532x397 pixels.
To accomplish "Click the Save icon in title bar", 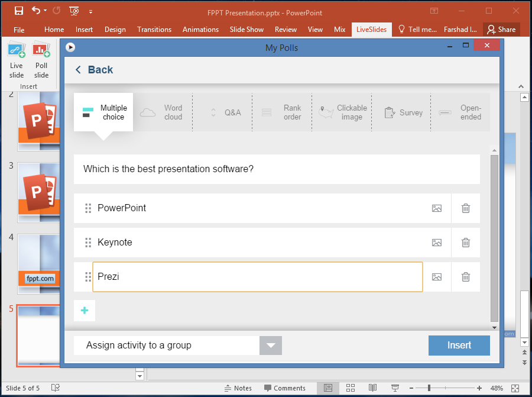I will coord(18,11).
